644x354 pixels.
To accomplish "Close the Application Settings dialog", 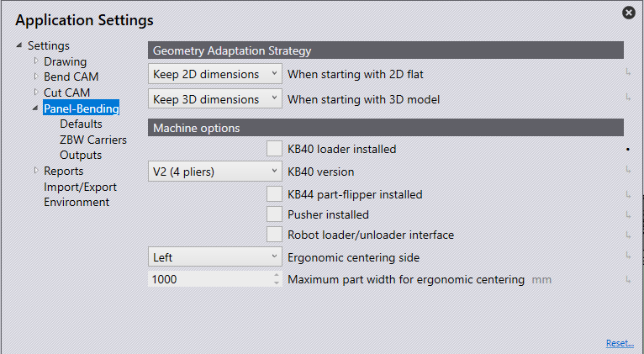I will tap(628, 13).
